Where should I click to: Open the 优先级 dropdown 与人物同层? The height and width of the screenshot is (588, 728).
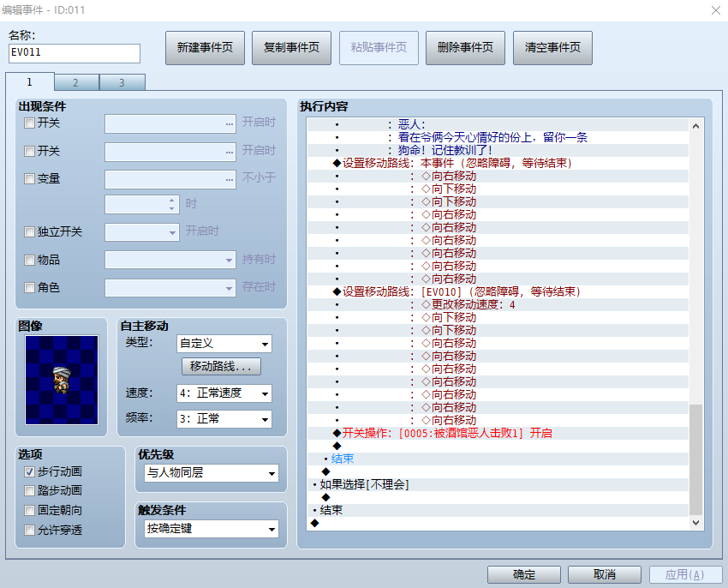click(212, 473)
